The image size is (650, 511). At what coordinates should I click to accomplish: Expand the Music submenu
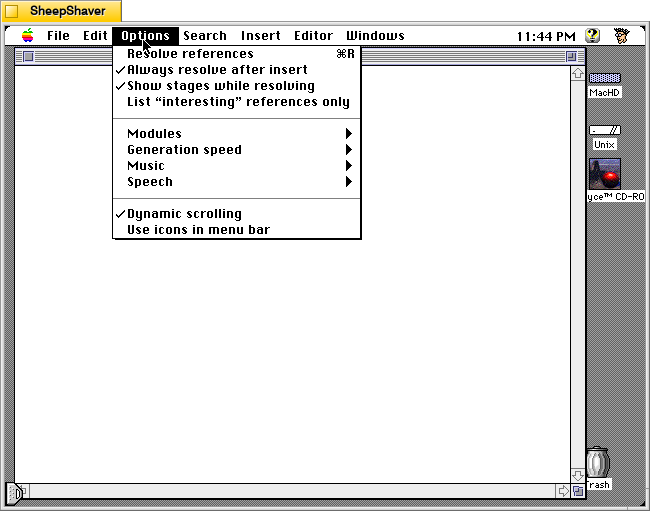(237, 166)
